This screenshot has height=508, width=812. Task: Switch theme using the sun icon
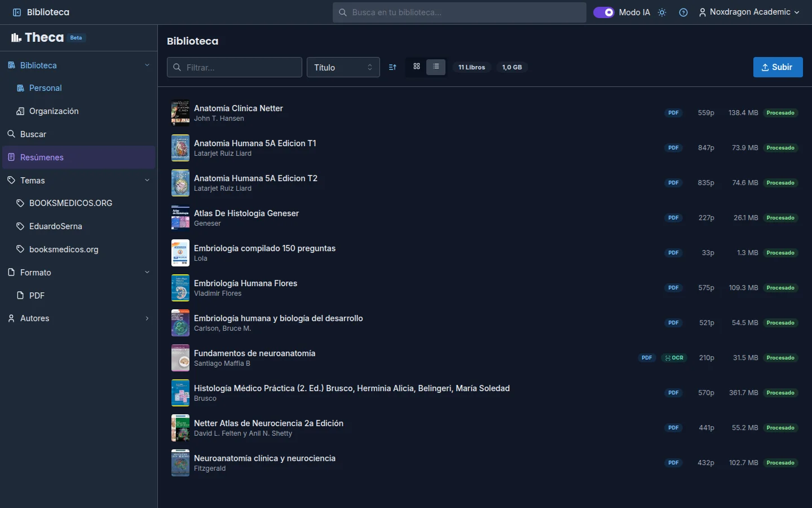[x=662, y=12]
